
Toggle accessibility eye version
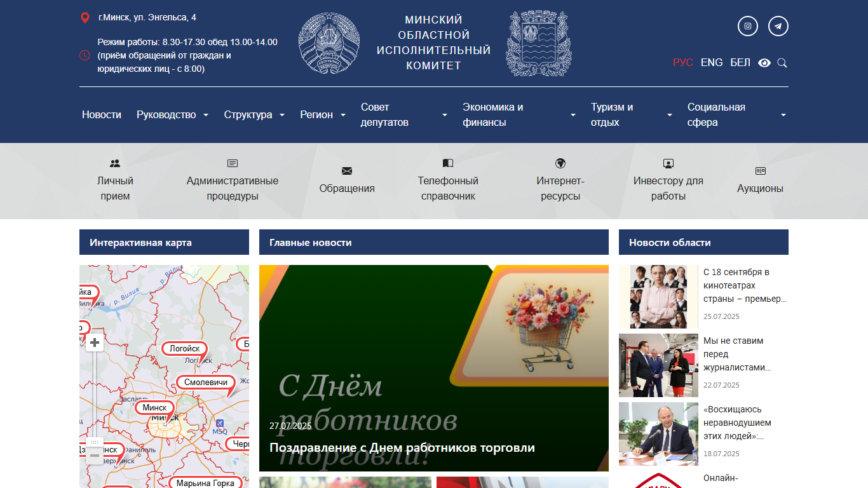pos(764,63)
